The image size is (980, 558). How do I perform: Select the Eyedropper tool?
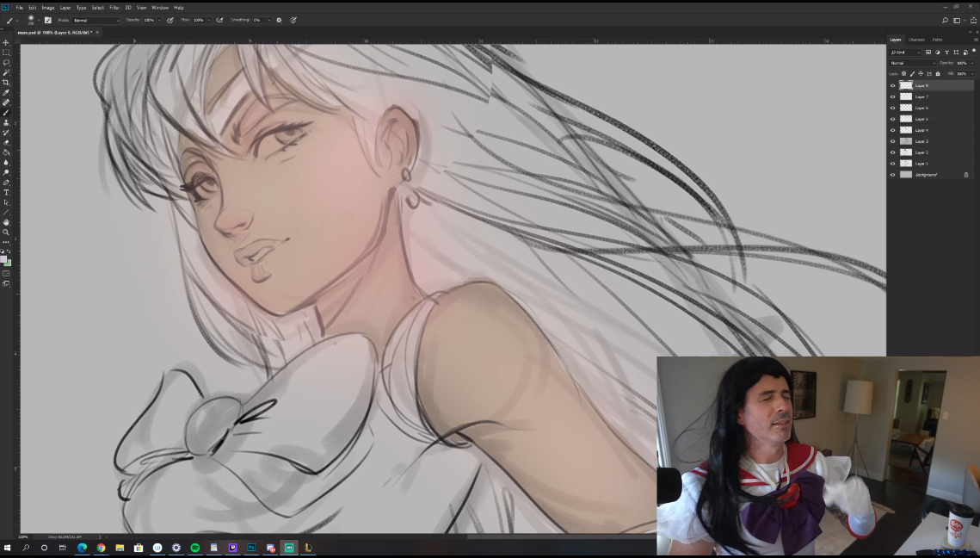6,93
